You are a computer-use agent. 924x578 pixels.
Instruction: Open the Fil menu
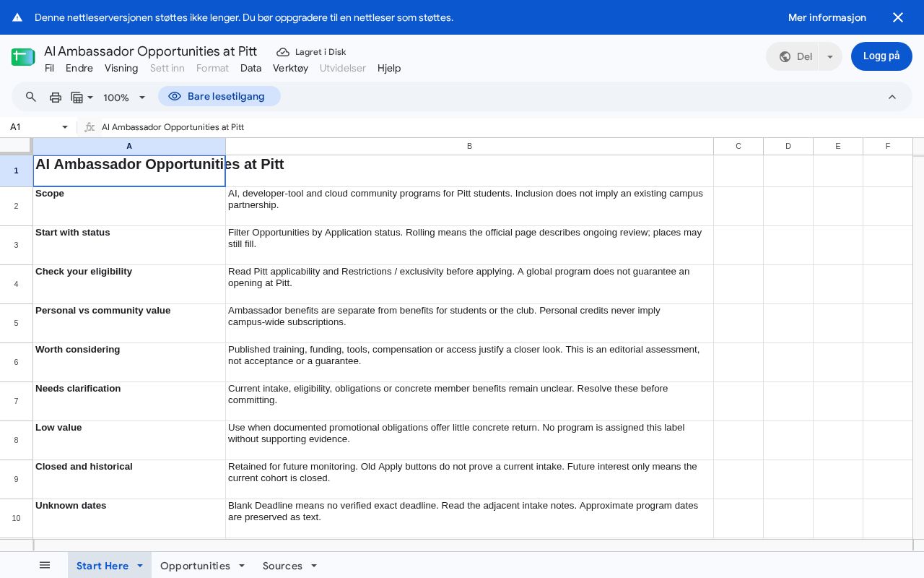[x=49, y=68]
